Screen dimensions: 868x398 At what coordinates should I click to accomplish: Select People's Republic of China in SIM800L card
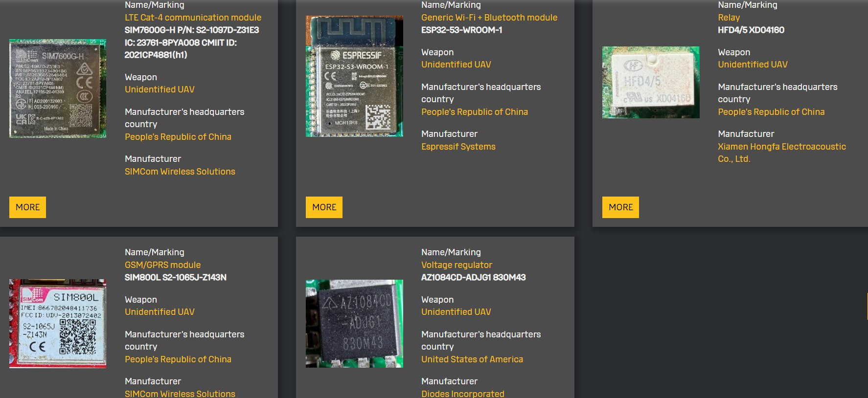(178, 359)
